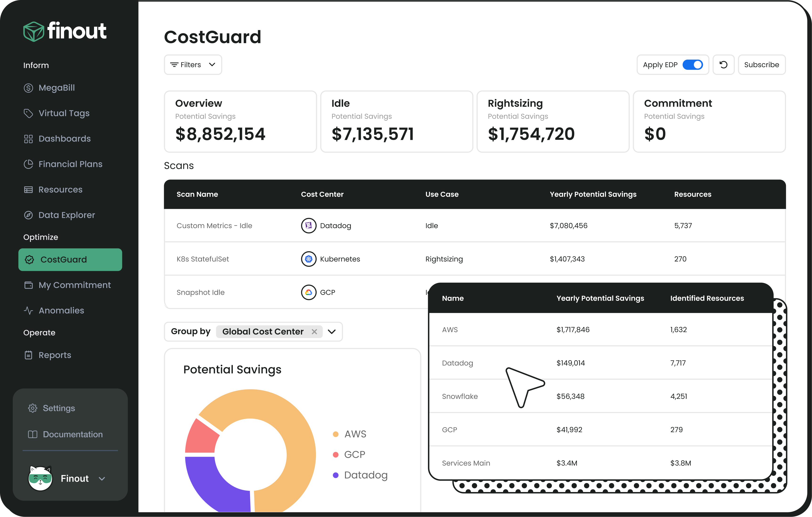Click the Documentation book icon
The width and height of the screenshot is (812, 517).
pyautogui.click(x=33, y=434)
